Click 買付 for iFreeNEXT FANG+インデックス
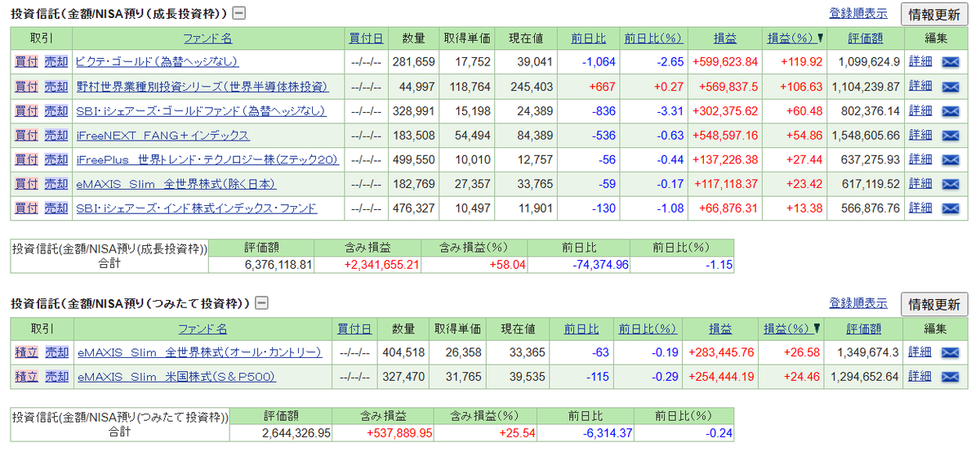The height and width of the screenshot is (452, 980). coord(26,136)
